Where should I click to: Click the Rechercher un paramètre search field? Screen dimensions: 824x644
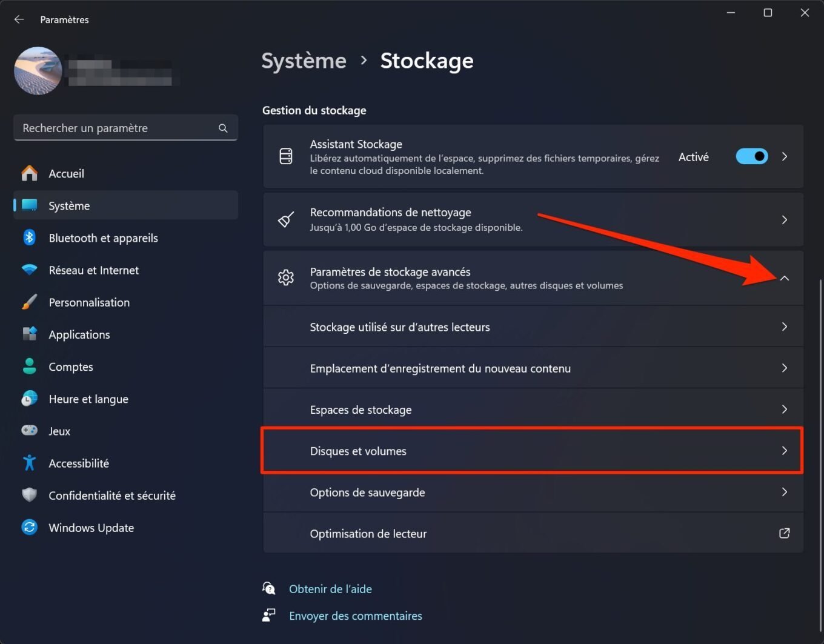pyautogui.click(x=125, y=128)
